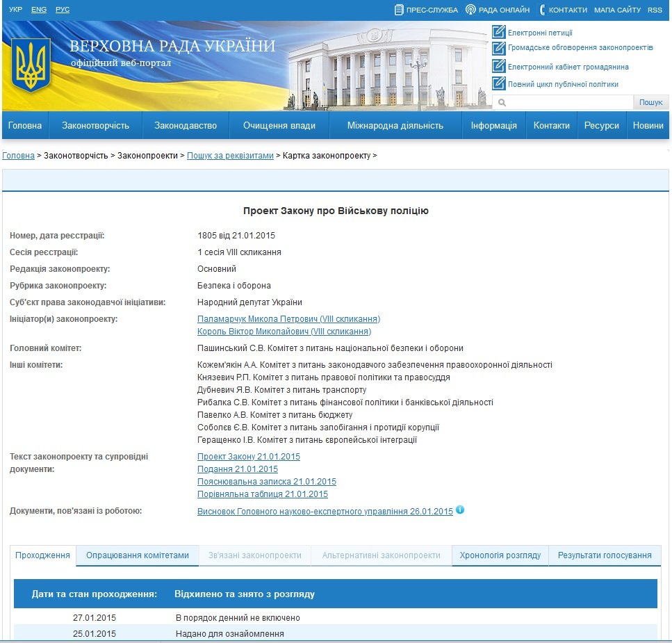
Task: Open the Електронний кабінет громадянина icon
Action: 498,66
